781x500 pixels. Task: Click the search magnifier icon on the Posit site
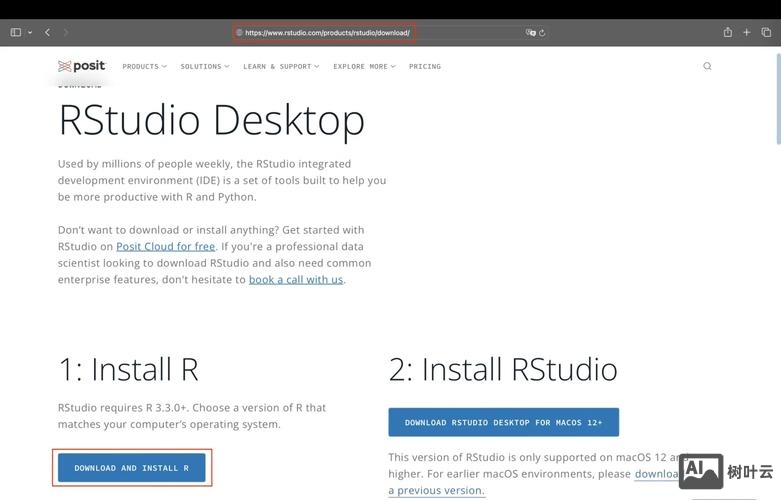tap(707, 67)
